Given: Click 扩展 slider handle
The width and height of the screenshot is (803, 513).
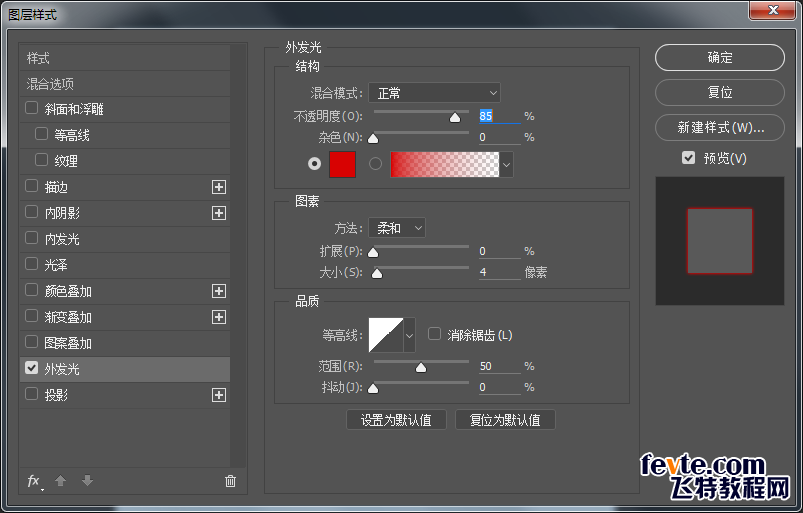Looking at the screenshot, I should 373,252.
